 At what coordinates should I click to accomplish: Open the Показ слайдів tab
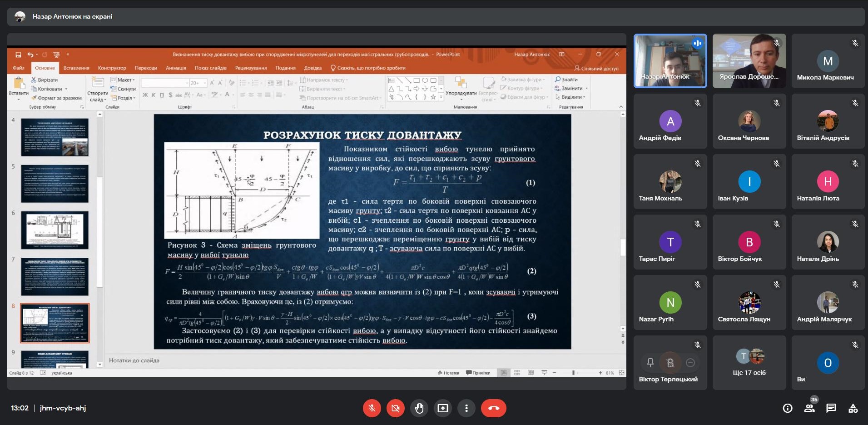210,68
